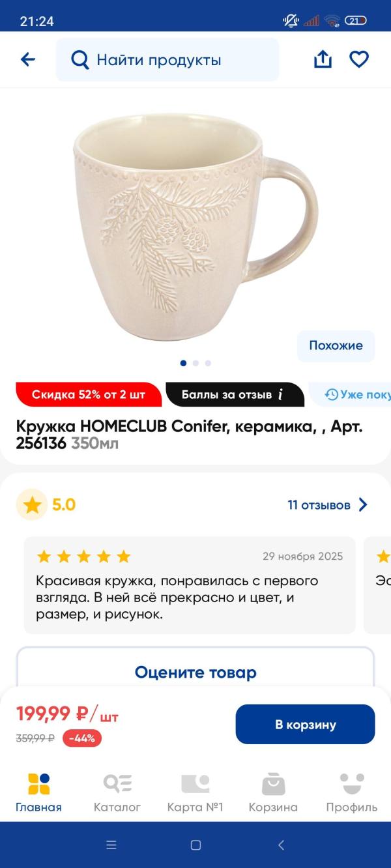This screenshot has height=868, width=391.
Task: Open the 'Карта №1' tab
Action: [x=195, y=793]
